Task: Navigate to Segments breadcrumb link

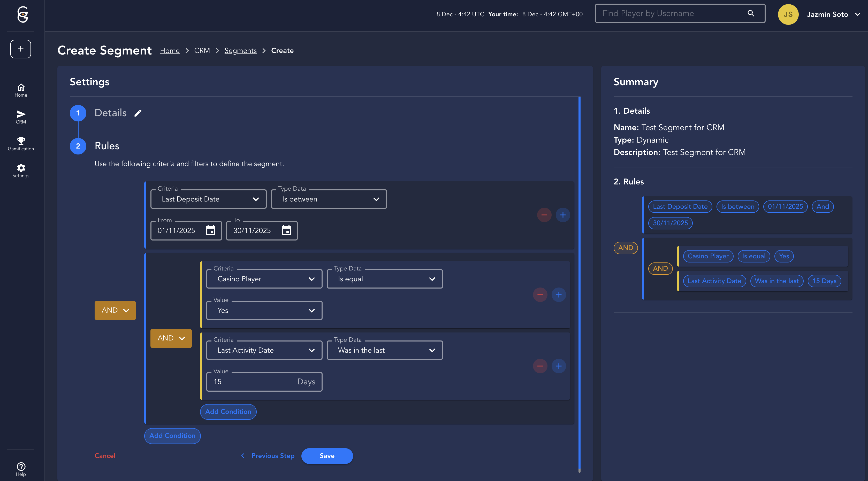Action: tap(240, 51)
